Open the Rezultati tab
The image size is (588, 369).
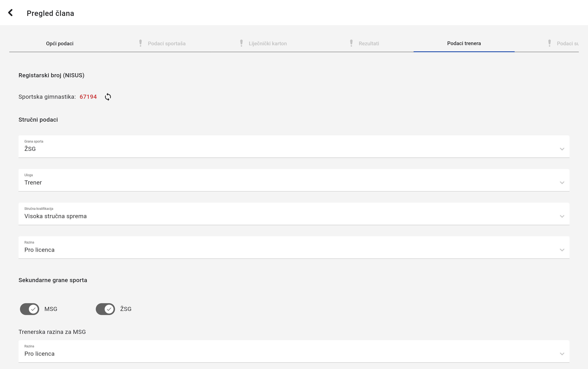(x=369, y=43)
